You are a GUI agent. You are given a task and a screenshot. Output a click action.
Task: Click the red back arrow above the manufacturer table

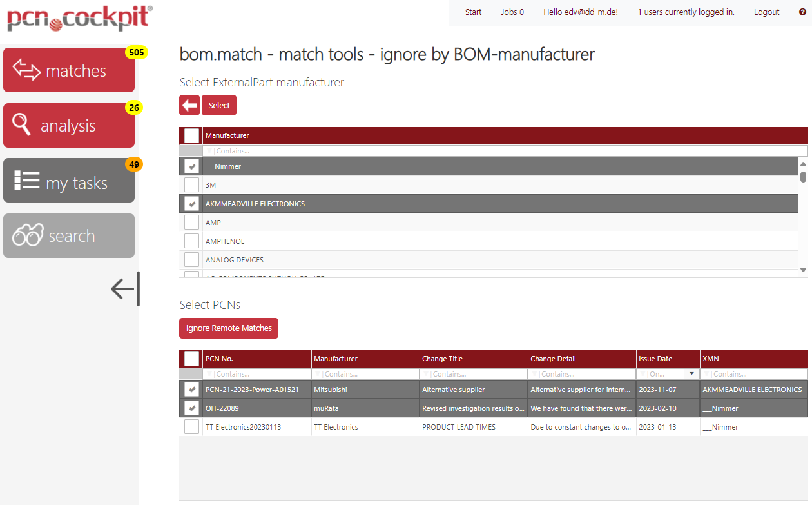(189, 104)
